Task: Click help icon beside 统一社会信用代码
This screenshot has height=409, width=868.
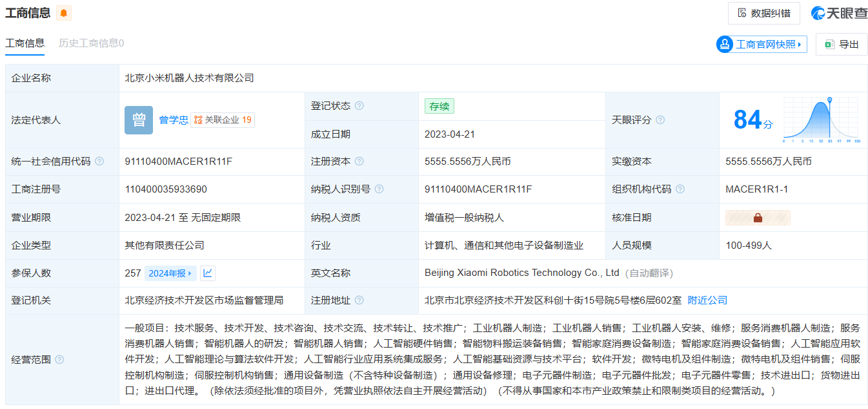Action: point(99,162)
